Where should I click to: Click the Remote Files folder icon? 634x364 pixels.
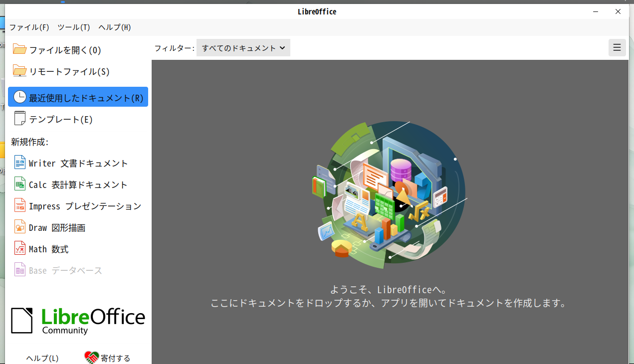[x=19, y=71]
